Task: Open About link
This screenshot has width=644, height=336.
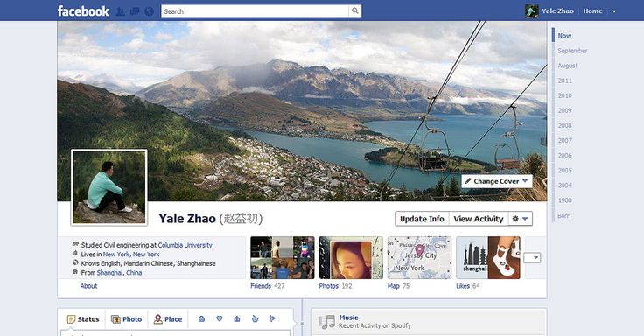Action: tap(88, 286)
